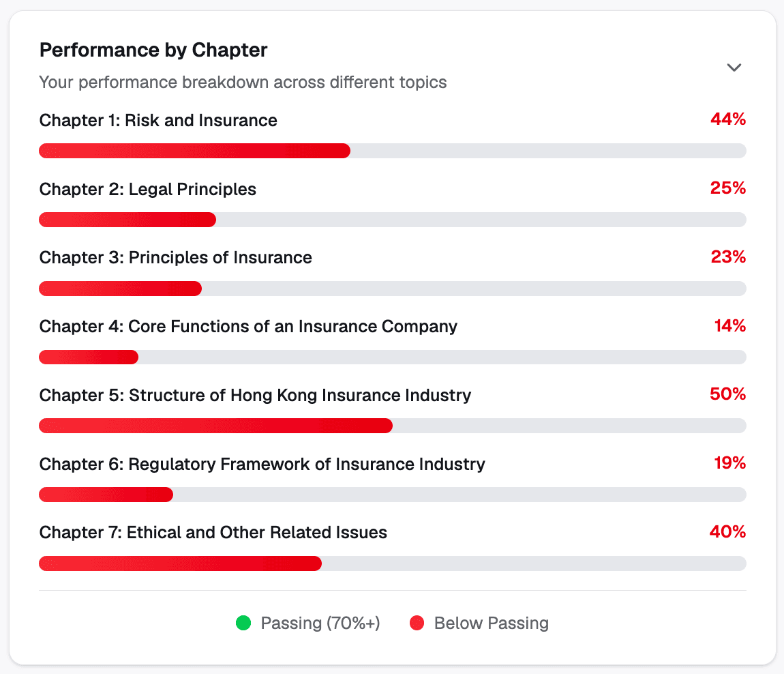This screenshot has width=784, height=674.
Task: Click the Chapter 5 Hong Kong Industry bar
Action: pyautogui.click(x=392, y=426)
